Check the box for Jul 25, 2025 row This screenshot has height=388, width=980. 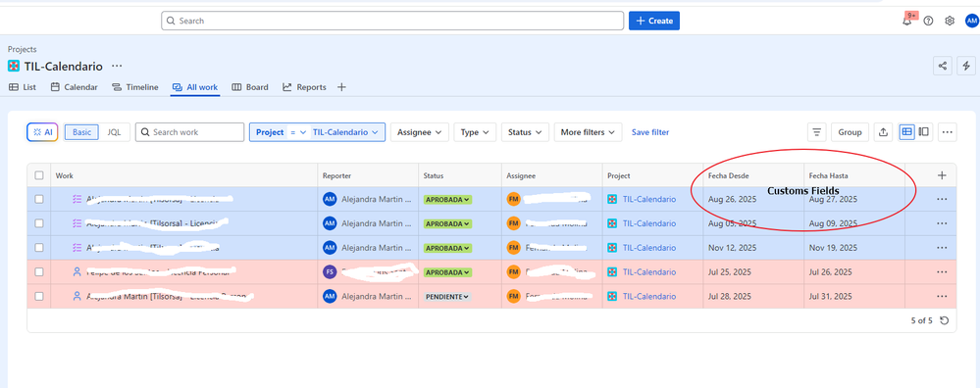coord(39,272)
